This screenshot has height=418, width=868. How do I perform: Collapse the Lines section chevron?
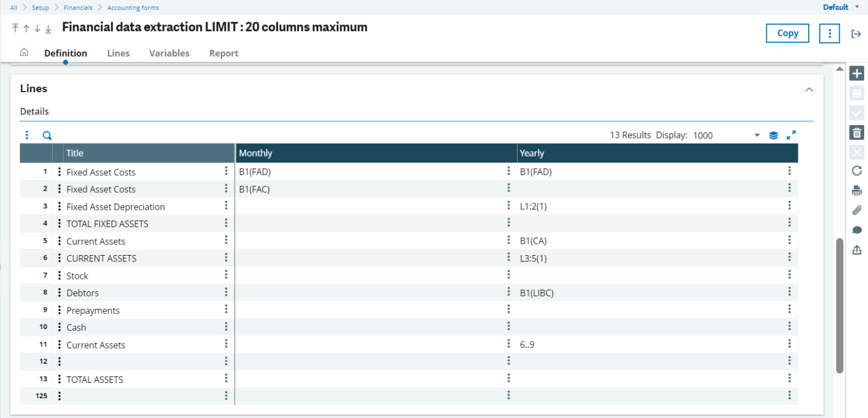click(x=809, y=89)
